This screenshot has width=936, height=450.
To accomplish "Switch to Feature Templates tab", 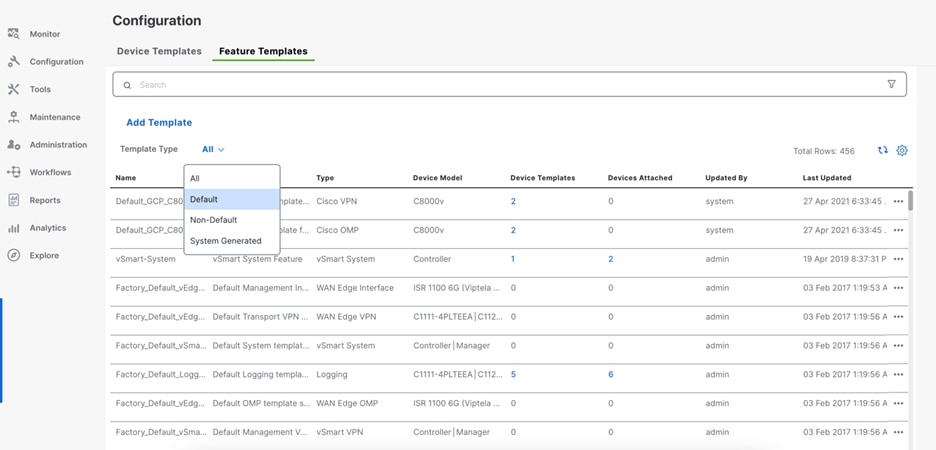I will [x=263, y=51].
